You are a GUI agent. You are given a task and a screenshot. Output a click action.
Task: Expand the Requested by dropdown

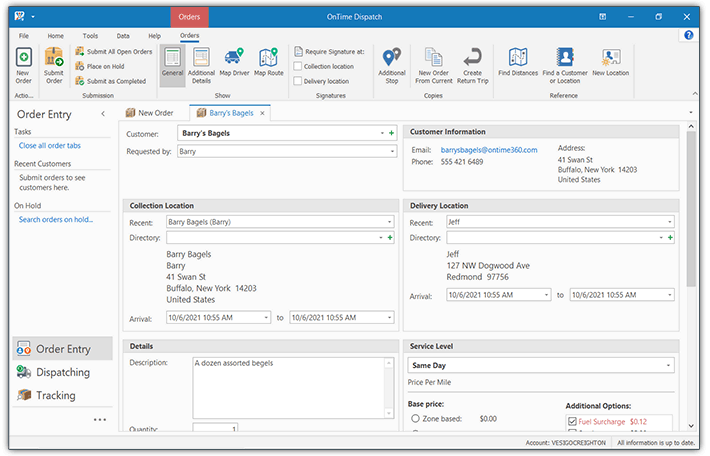point(392,152)
